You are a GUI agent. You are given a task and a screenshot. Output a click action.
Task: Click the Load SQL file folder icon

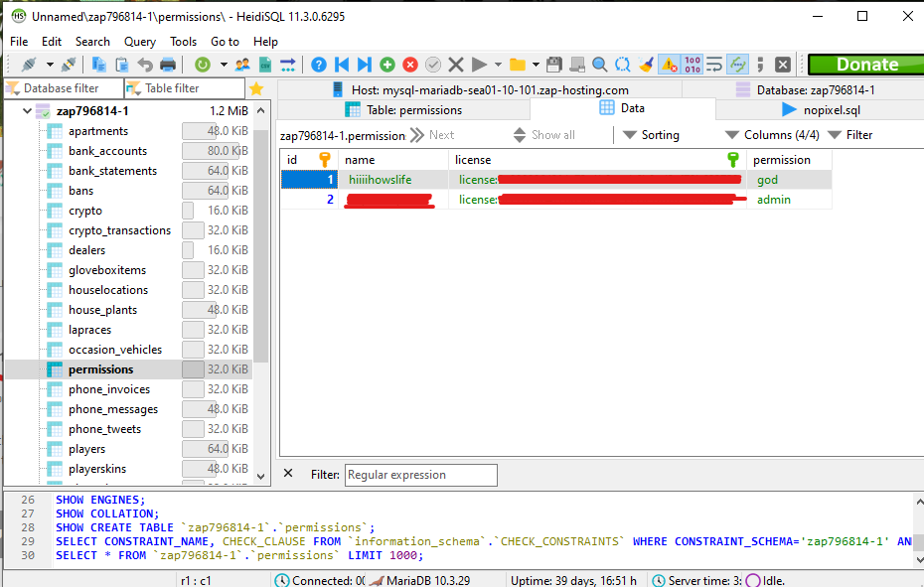(518, 65)
